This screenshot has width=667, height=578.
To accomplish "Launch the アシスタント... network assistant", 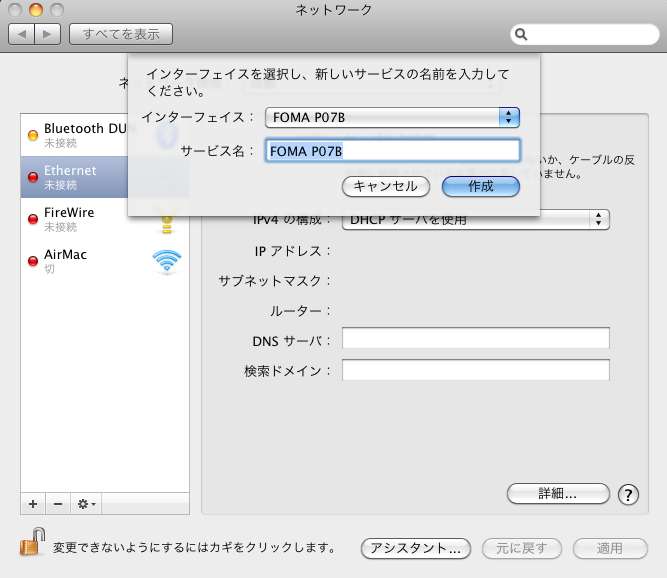I will pyautogui.click(x=415, y=548).
